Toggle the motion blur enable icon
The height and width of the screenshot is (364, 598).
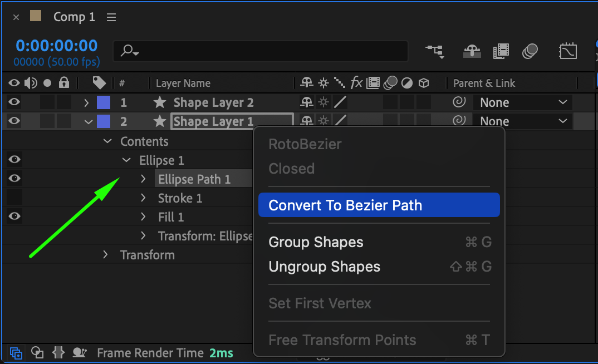[530, 52]
